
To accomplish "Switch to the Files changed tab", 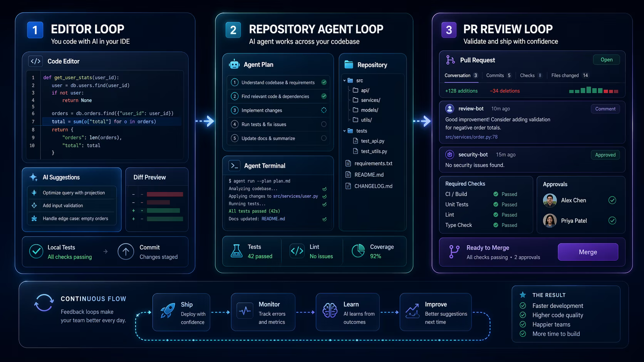I will [x=570, y=75].
